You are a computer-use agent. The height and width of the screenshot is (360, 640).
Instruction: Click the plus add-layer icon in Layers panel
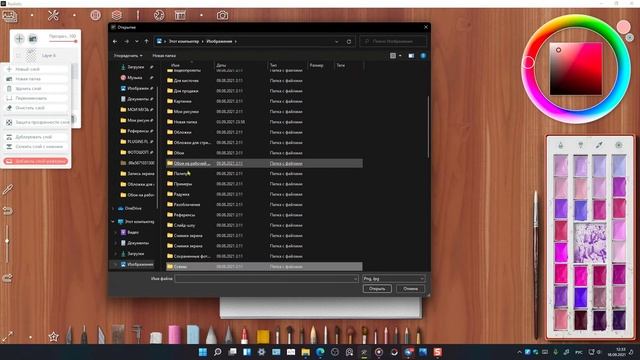19,39
